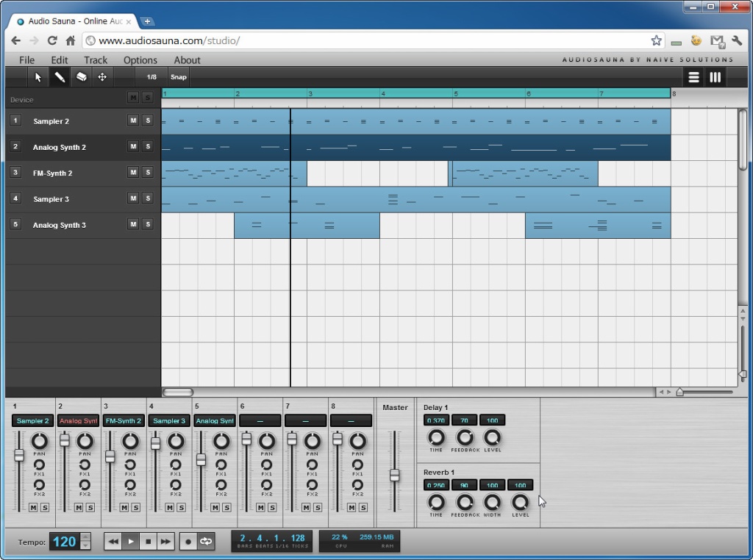The width and height of the screenshot is (753, 560).
Task: Close the Audio Sauna browser tab
Action: pyautogui.click(x=128, y=21)
